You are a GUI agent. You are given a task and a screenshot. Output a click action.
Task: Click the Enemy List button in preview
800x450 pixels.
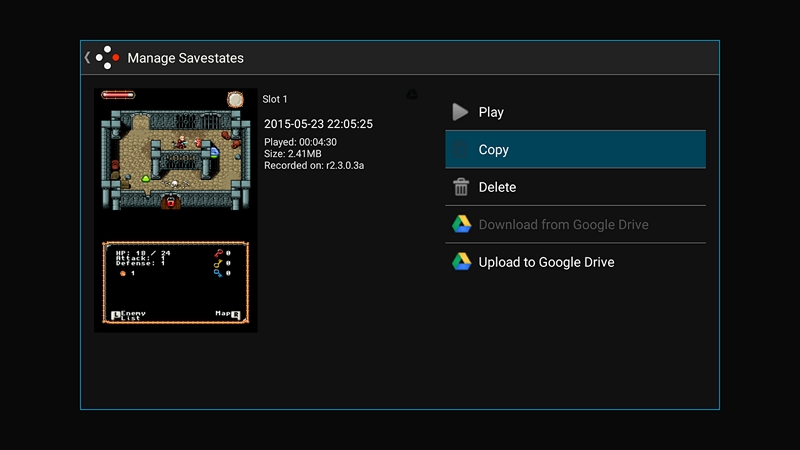pos(128,314)
